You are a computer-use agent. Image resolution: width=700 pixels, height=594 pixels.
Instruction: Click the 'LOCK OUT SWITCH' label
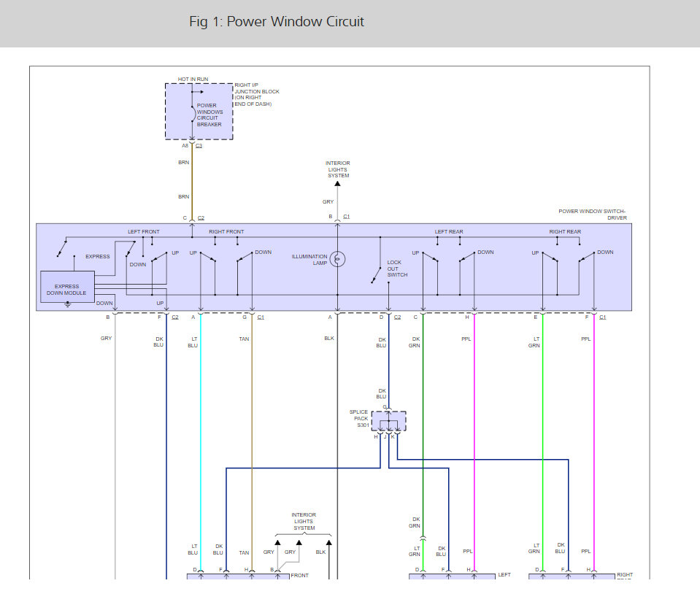397,269
